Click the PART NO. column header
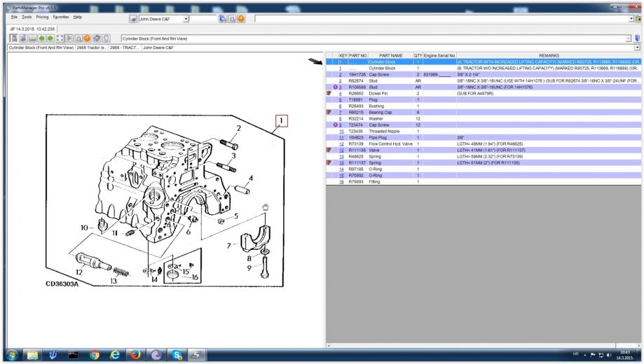The image size is (644, 364). [357, 55]
